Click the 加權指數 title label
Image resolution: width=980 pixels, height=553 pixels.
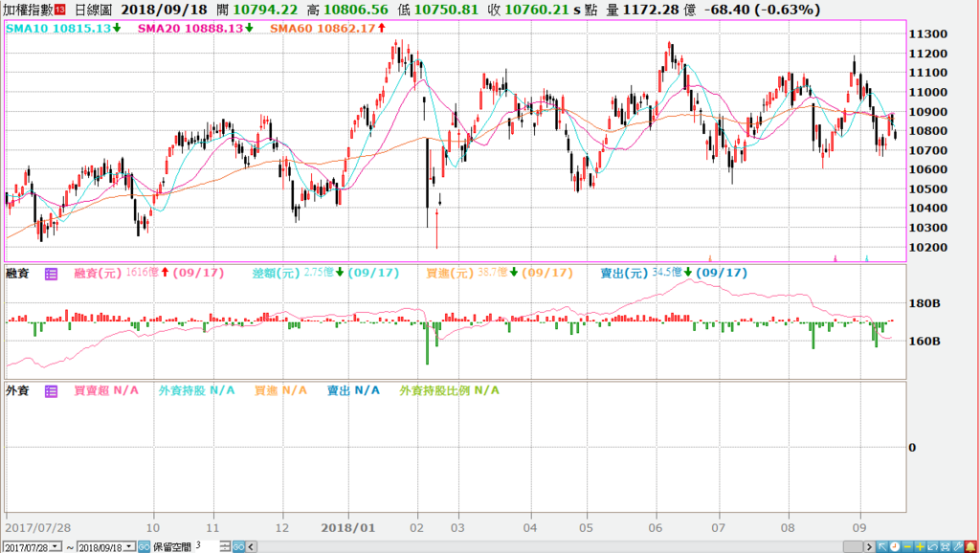[x=29, y=10]
